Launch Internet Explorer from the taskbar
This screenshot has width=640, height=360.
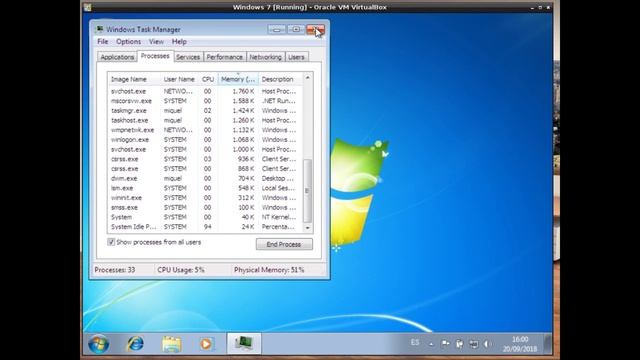[135, 344]
